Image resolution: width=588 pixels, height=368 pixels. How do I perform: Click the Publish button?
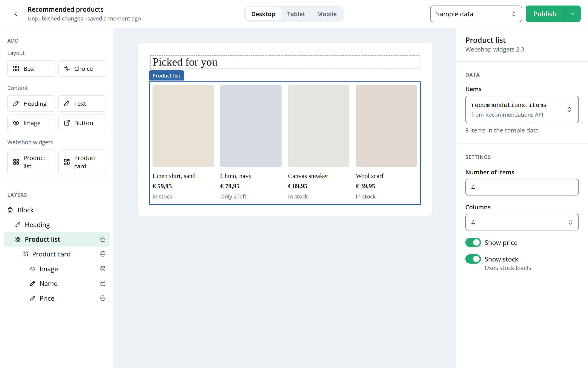click(x=545, y=14)
